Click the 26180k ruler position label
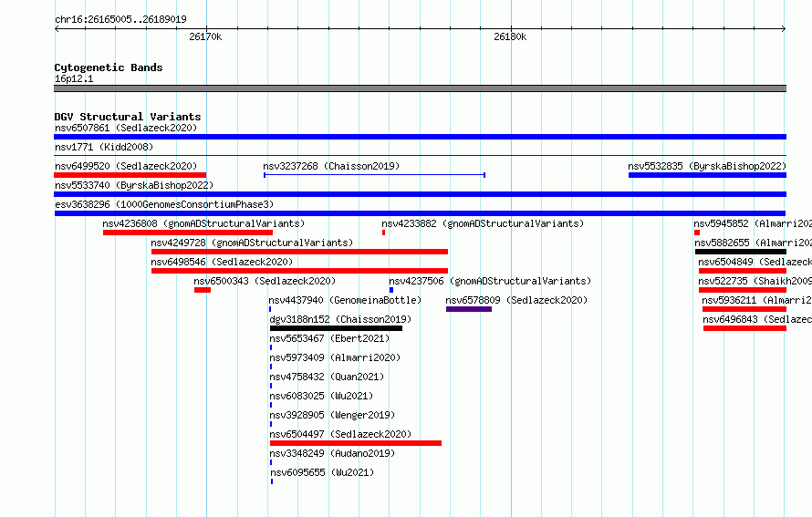812x517 pixels. point(510,36)
